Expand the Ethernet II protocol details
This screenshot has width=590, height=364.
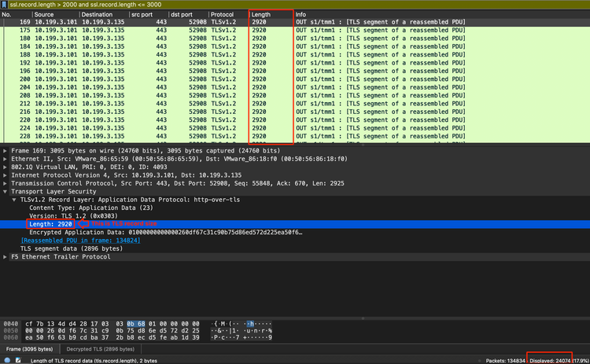click(x=6, y=159)
